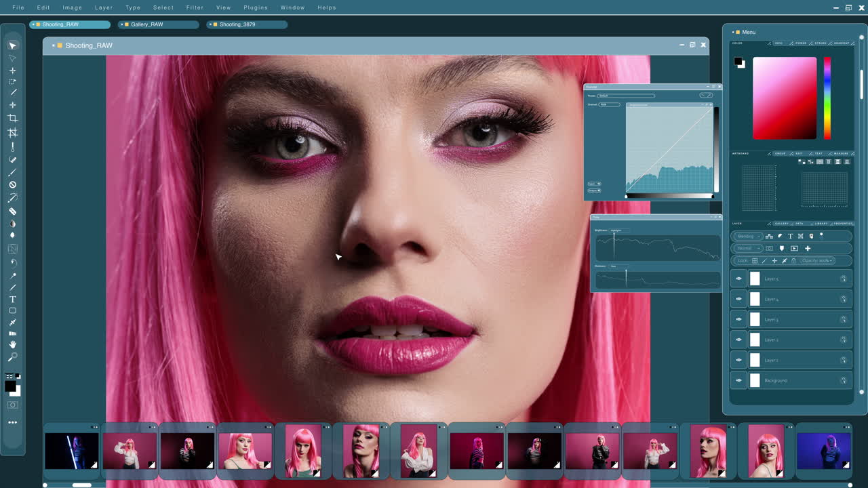Hide the Background layer

pyautogui.click(x=738, y=380)
